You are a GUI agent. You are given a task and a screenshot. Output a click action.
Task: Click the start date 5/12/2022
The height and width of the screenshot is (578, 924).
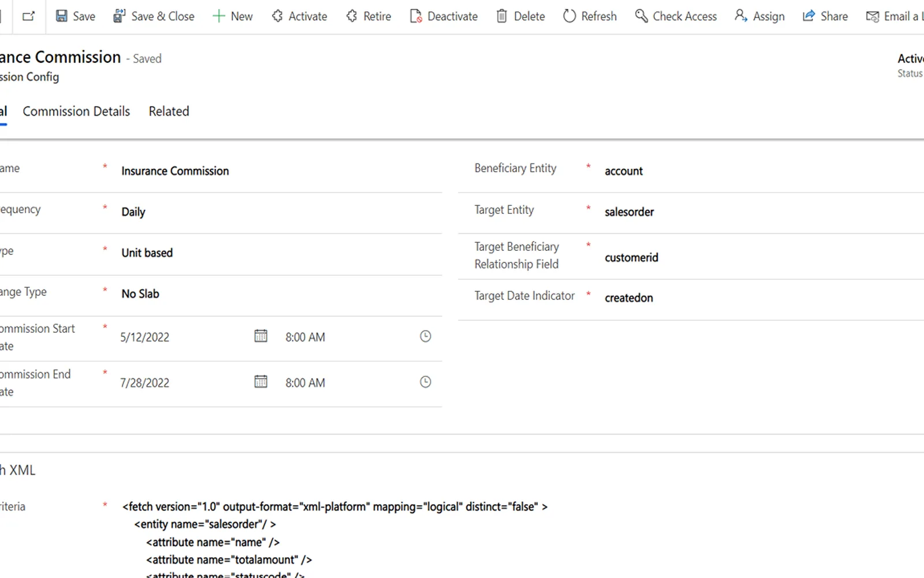(x=145, y=337)
